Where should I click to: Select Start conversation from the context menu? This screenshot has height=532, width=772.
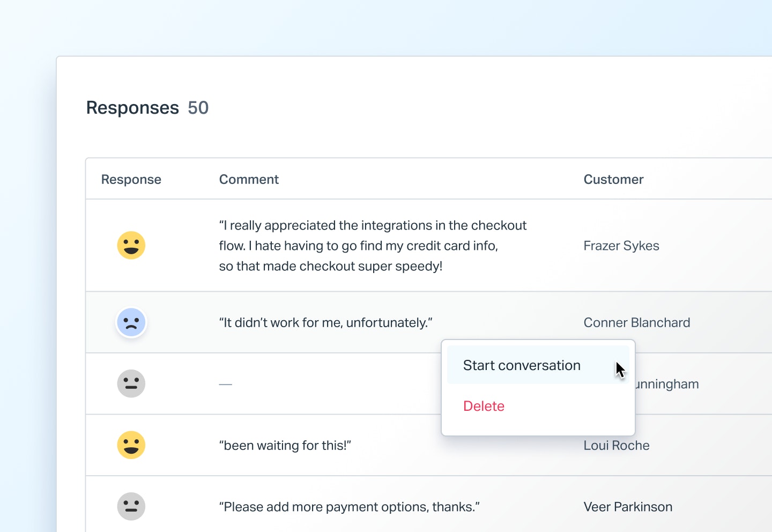pyautogui.click(x=522, y=365)
